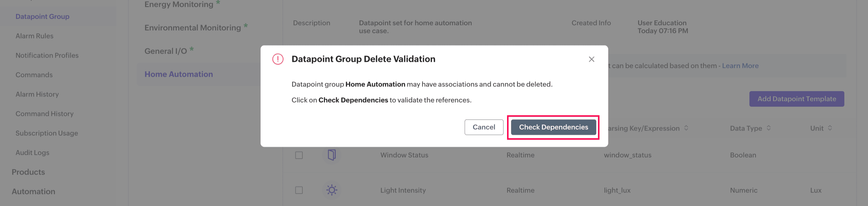Open Alarm Rules in the sidebar
Viewport: 868px width, 206px height.
coord(34,36)
